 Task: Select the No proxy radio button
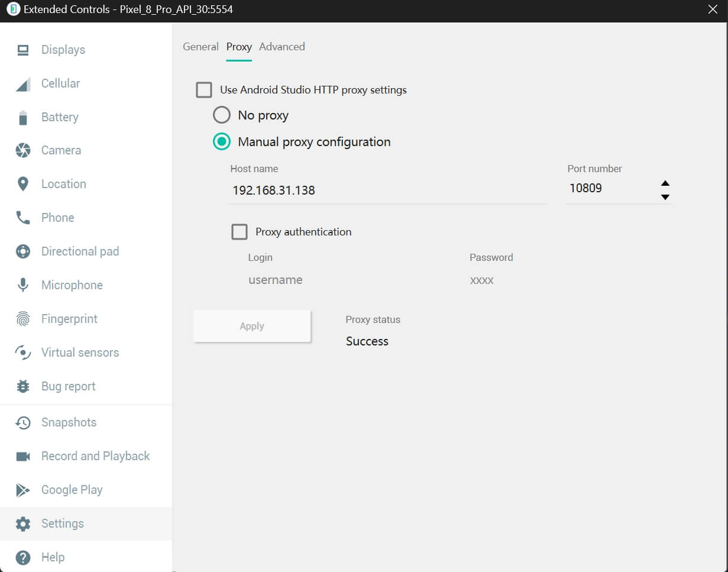coord(221,115)
